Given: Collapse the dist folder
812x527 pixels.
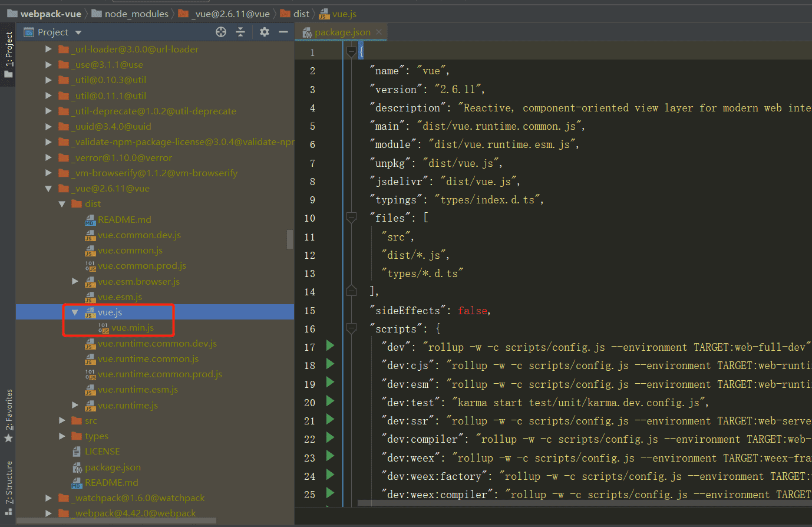Looking at the screenshot, I should point(62,204).
